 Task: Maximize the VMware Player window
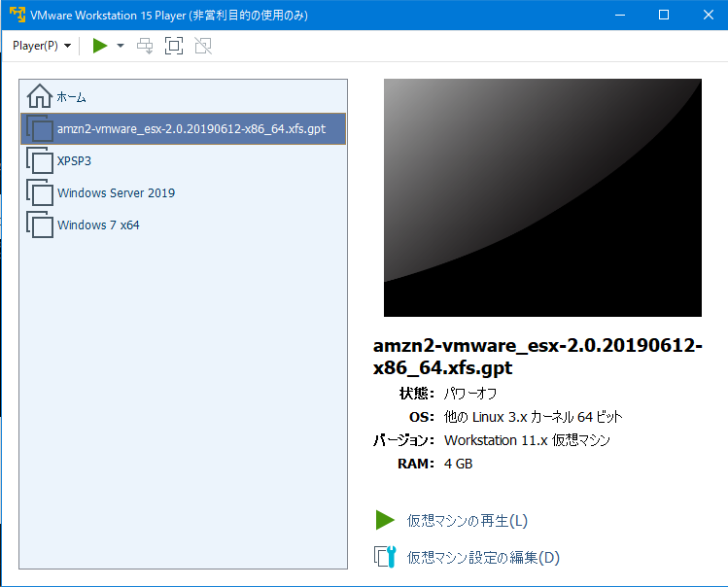pos(664,15)
